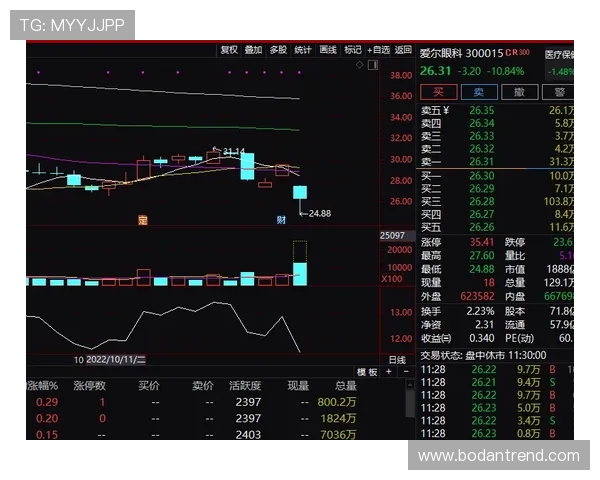Click the 定 event marker on chart
Viewport: 600px width, 480px height.
(143, 218)
